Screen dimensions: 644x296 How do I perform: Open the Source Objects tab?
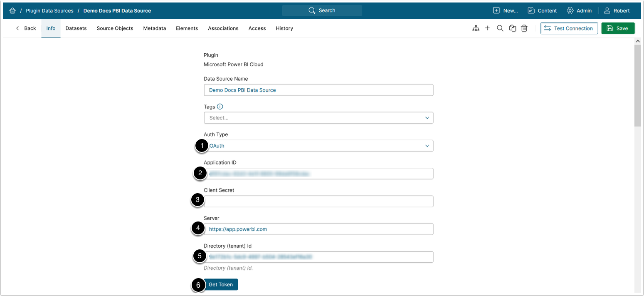click(115, 28)
